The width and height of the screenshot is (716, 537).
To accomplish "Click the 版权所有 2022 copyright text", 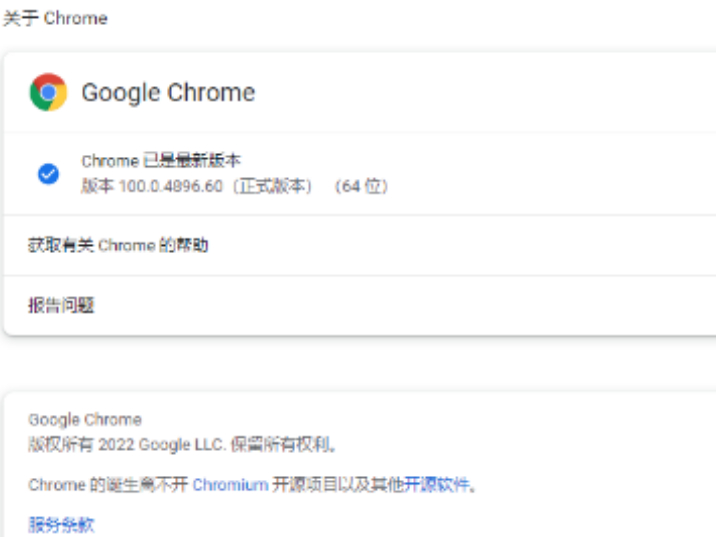I will click(81, 444).
